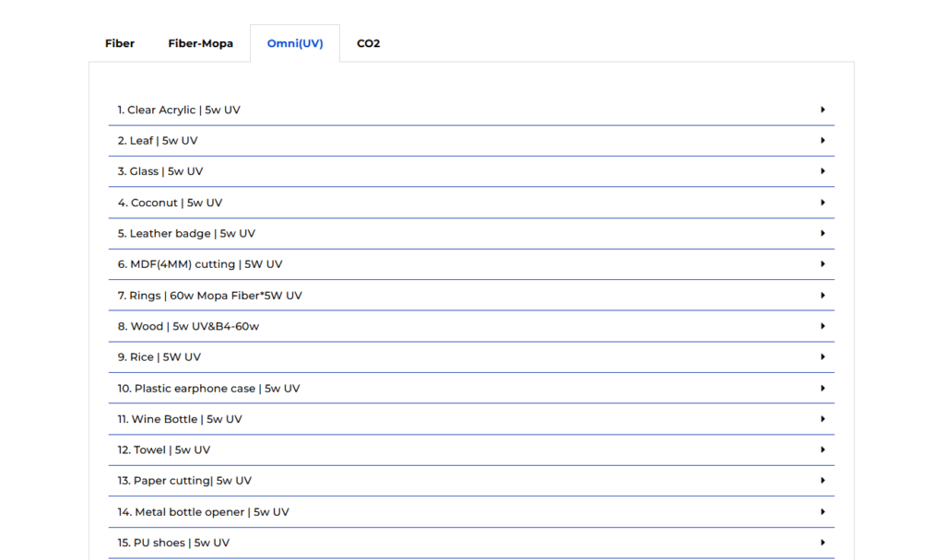Viewport: 944px width, 560px height.
Task: Switch to the Fiber tab
Action: pos(120,43)
